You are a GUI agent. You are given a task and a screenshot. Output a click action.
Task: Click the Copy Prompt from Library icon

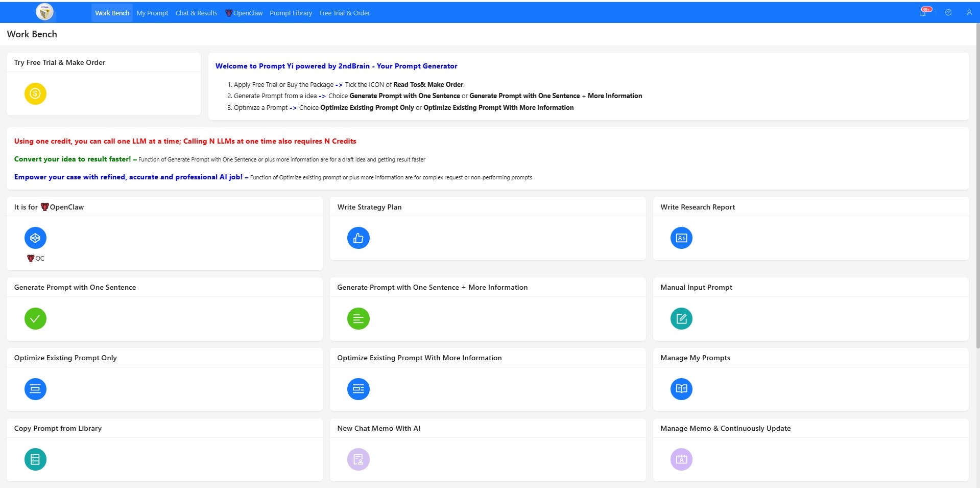35,459
